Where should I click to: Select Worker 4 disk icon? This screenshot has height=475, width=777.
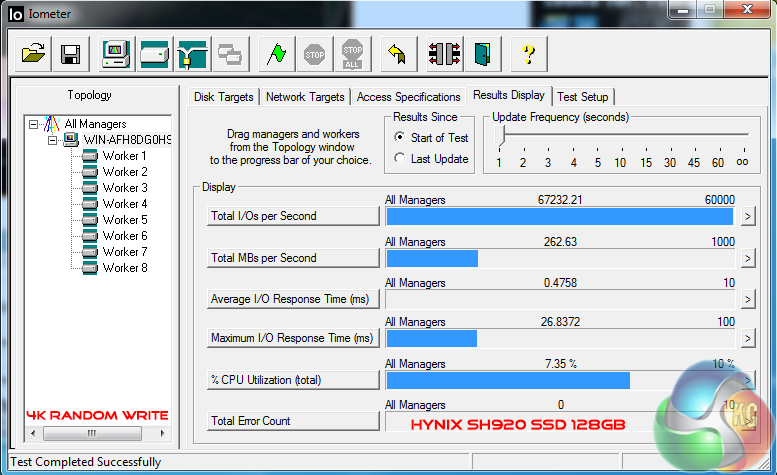(x=90, y=204)
